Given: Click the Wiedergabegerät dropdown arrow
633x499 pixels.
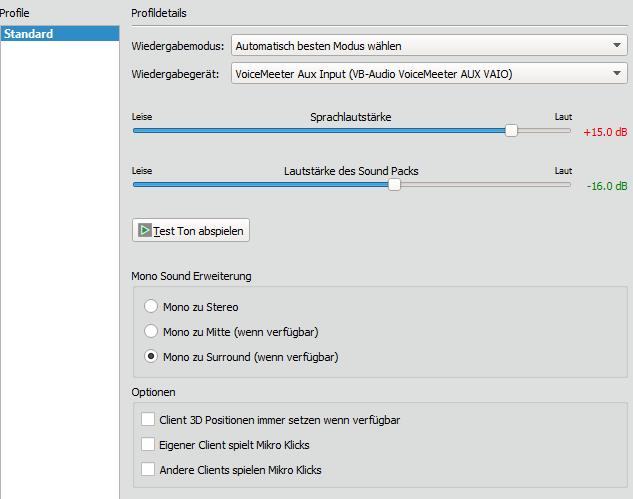Looking at the screenshot, I should [617, 74].
